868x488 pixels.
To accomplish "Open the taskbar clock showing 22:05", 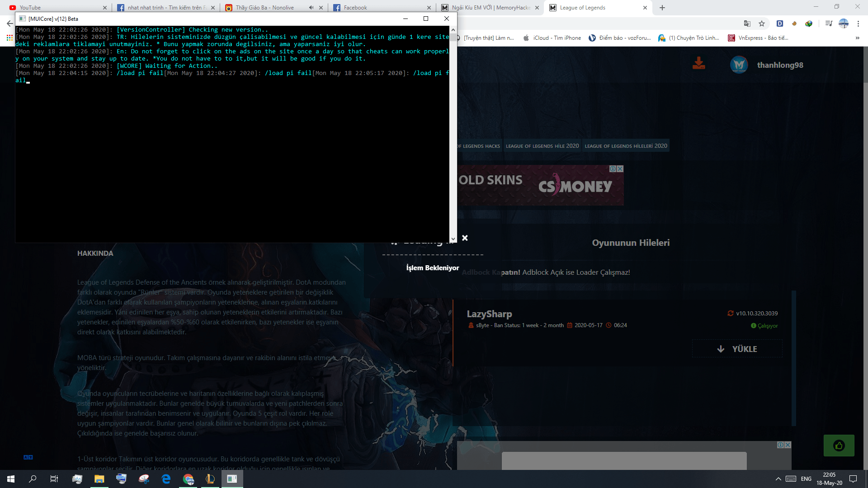I will pos(829,479).
